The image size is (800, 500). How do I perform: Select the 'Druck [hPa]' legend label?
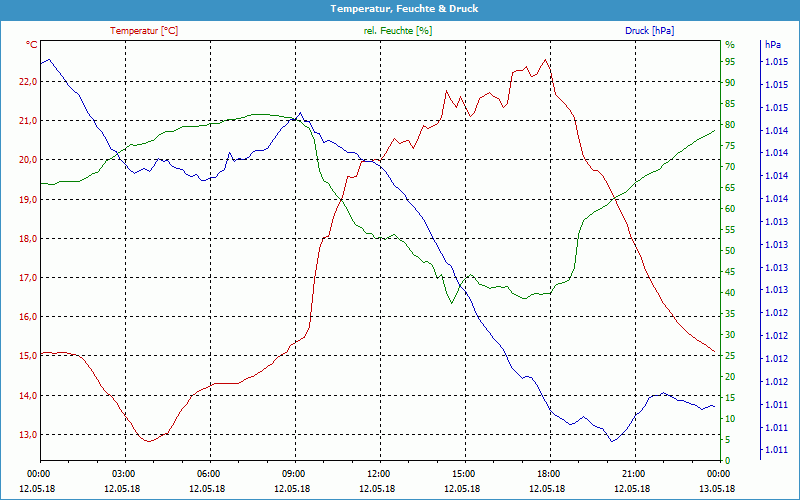coord(649,31)
